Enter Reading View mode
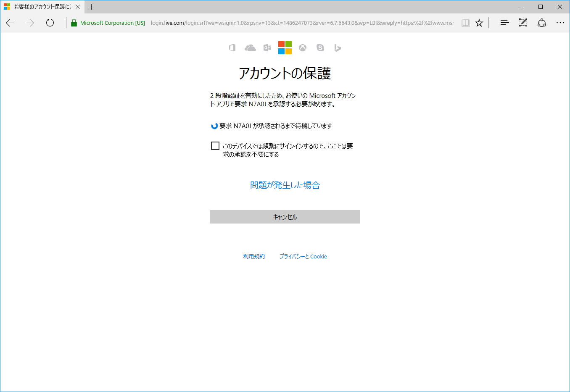This screenshot has height=392, width=570. pos(465,23)
